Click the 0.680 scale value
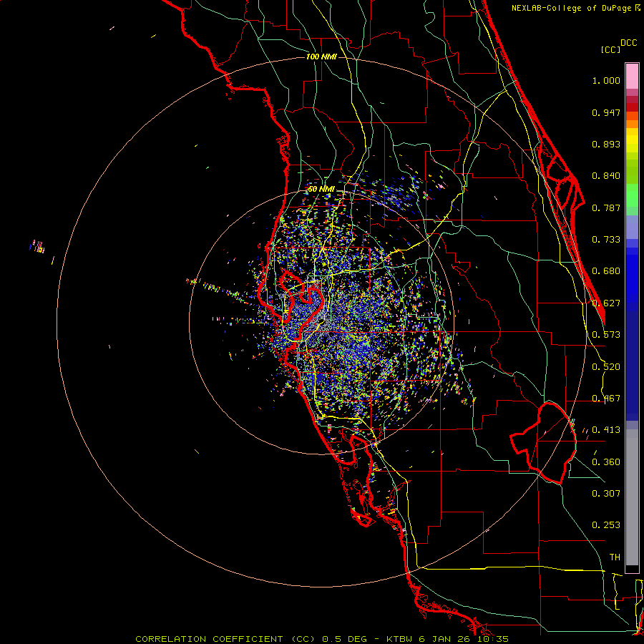644x644 pixels. pyautogui.click(x=606, y=271)
